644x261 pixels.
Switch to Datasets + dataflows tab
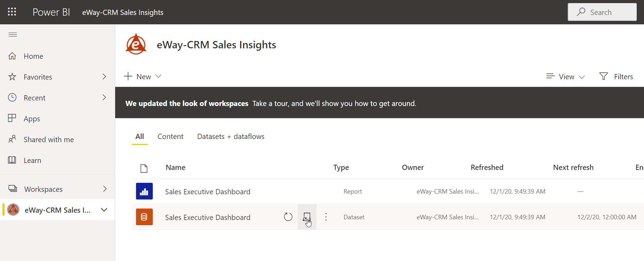pyautogui.click(x=231, y=137)
